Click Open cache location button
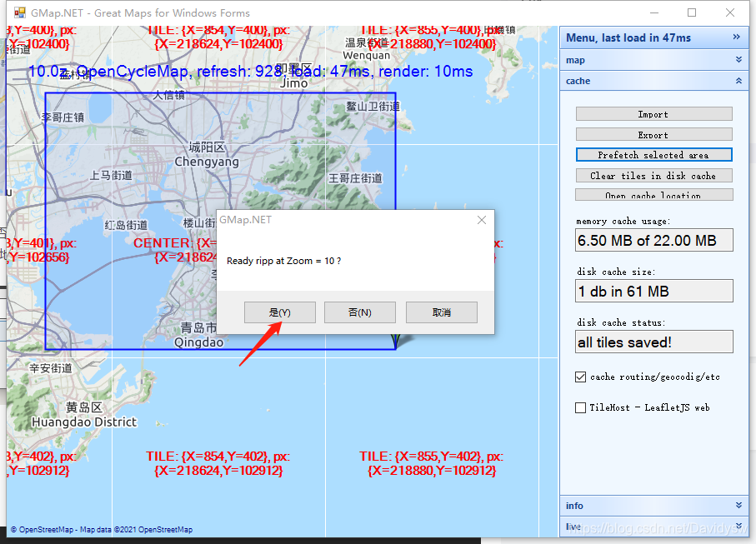 coord(653,195)
